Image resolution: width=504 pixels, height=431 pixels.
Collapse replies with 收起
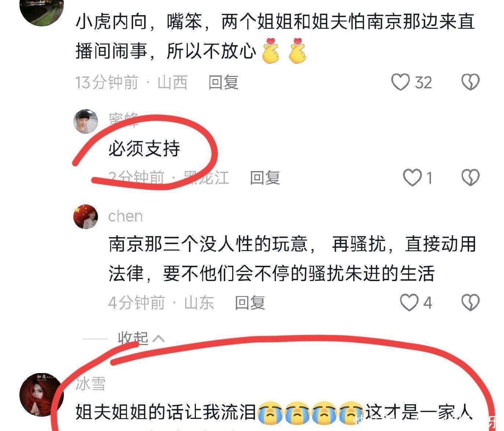coord(133,338)
